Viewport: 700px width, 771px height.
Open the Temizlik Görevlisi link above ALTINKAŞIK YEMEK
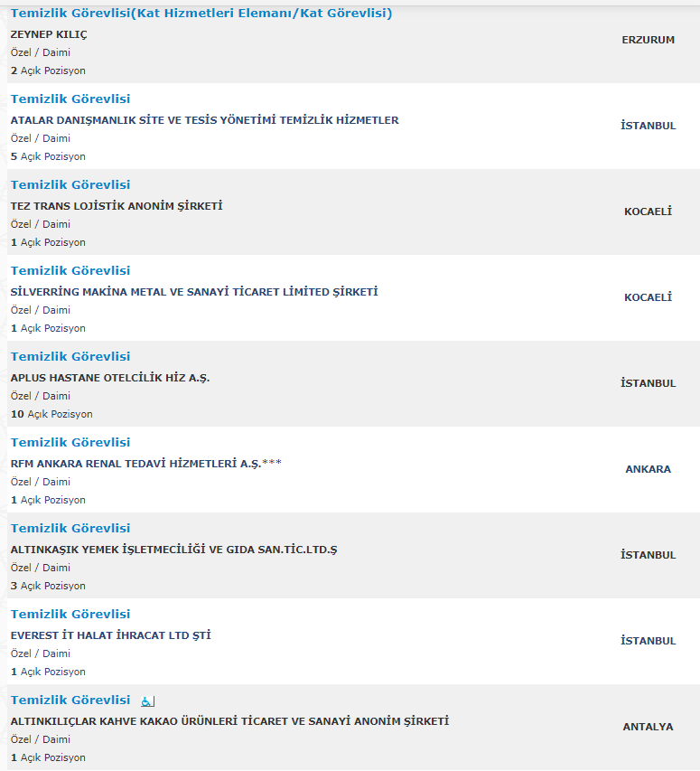pos(70,528)
